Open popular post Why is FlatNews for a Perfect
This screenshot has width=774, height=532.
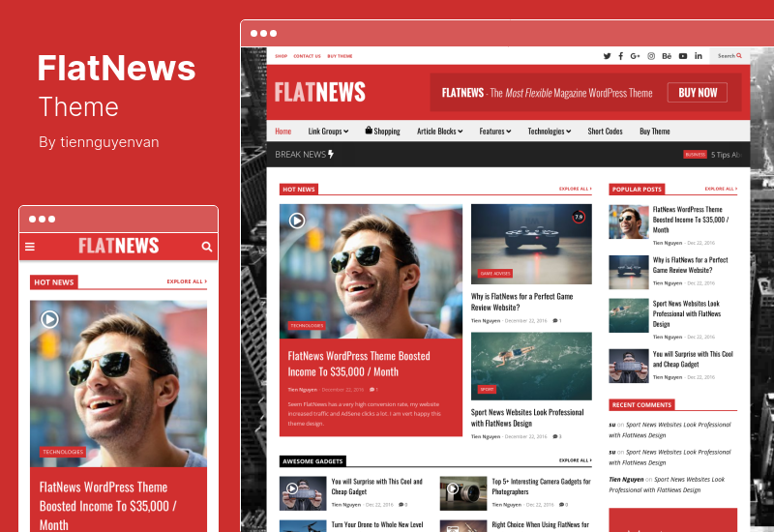(x=690, y=265)
